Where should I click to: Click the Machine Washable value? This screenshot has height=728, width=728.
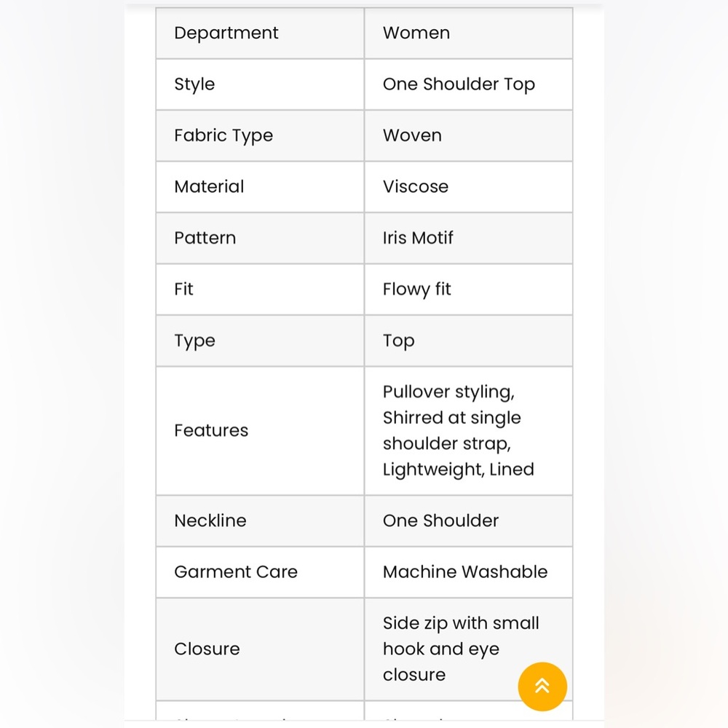pos(464,572)
